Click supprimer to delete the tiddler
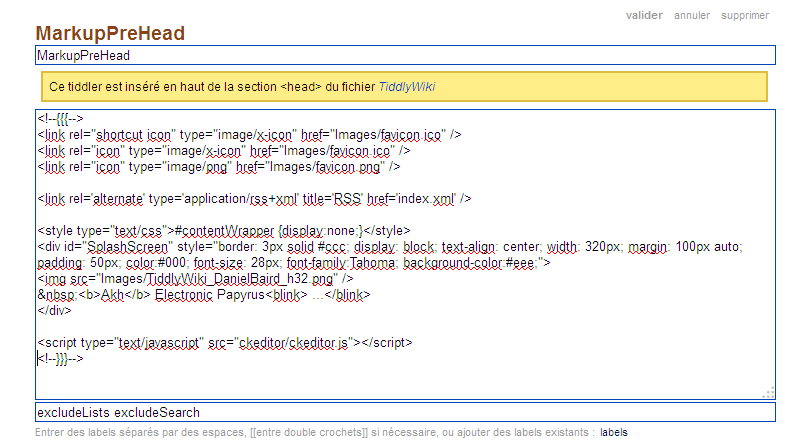798x444 pixels. coord(745,15)
